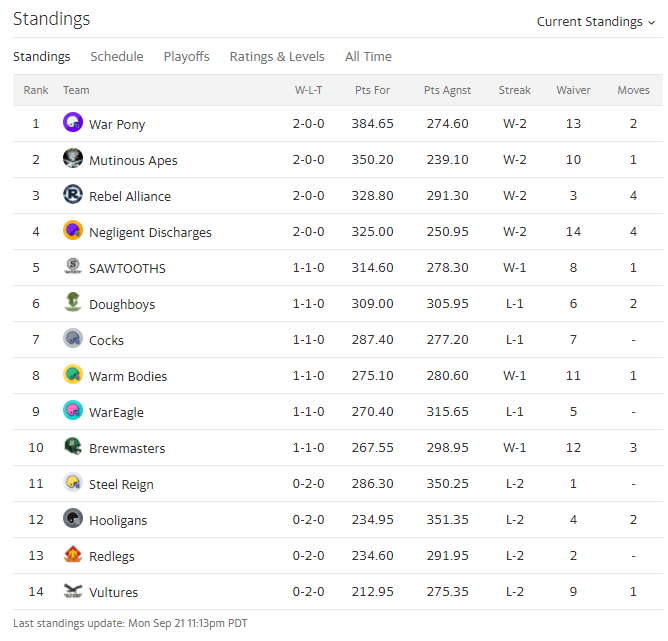Go to Ratings & Levels tab
This screenshot has width=668, height=641.
tap(277, 57)
